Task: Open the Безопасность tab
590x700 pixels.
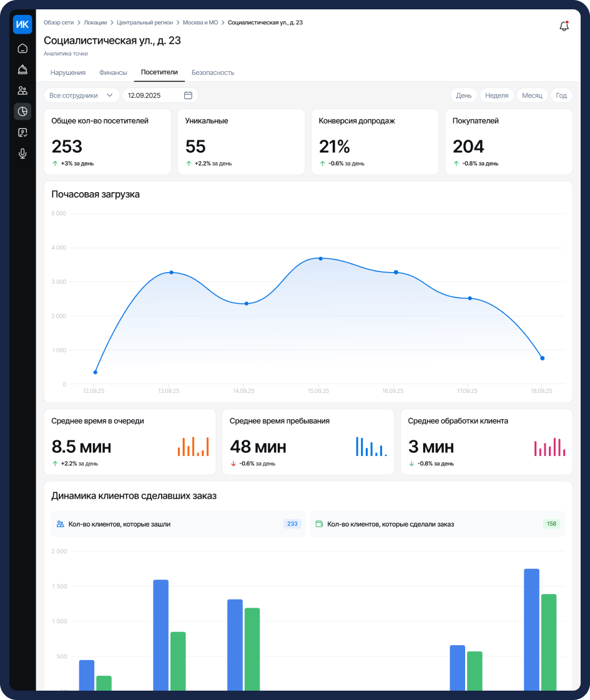Action: coord(213,72)
